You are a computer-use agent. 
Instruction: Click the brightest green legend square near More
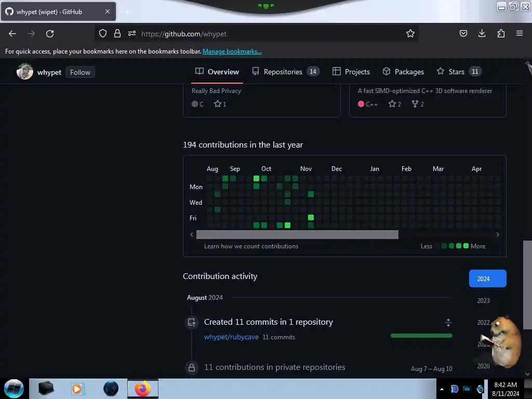(x=466, y=246)
